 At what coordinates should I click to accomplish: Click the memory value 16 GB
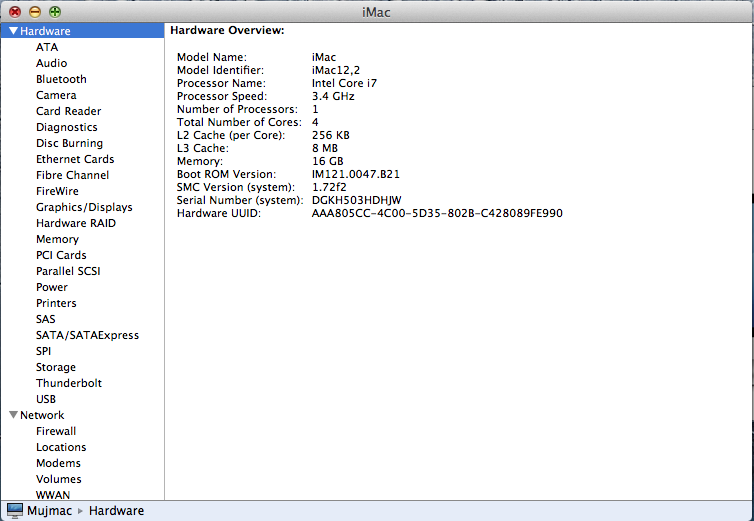(x=327, y=161)
